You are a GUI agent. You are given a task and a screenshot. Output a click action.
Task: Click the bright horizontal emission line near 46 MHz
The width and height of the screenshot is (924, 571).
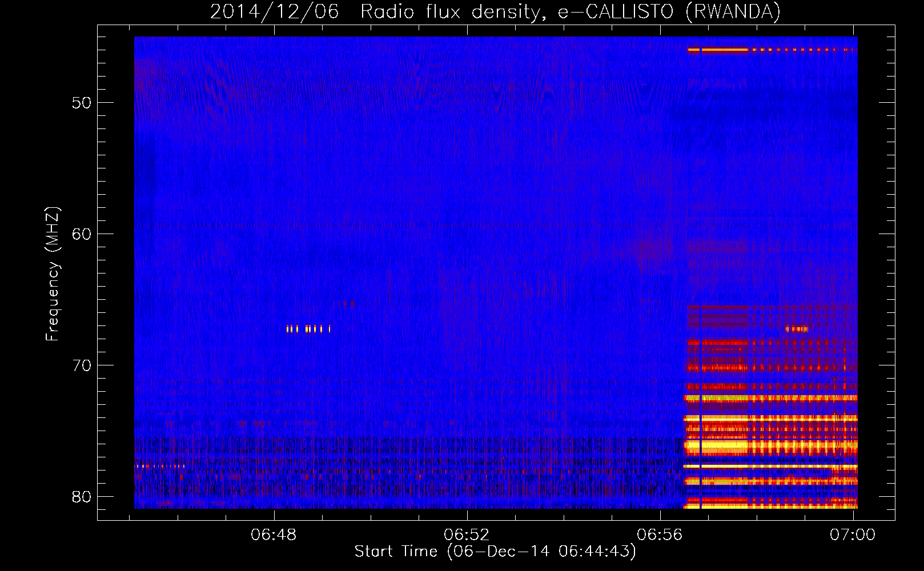pyautogui.click(x=772, y=50)
